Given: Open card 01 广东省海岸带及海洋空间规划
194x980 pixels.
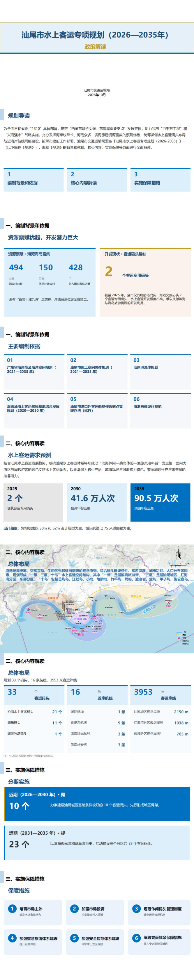Looking at the screenshot, I should pyautogui.click(x=34, y=372).
